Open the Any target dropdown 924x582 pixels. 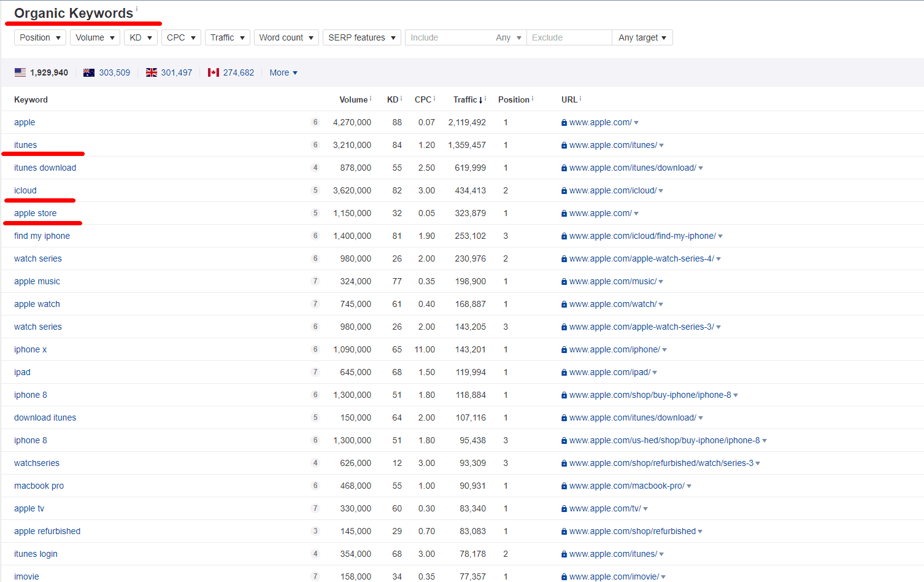[x=642, y=37]
